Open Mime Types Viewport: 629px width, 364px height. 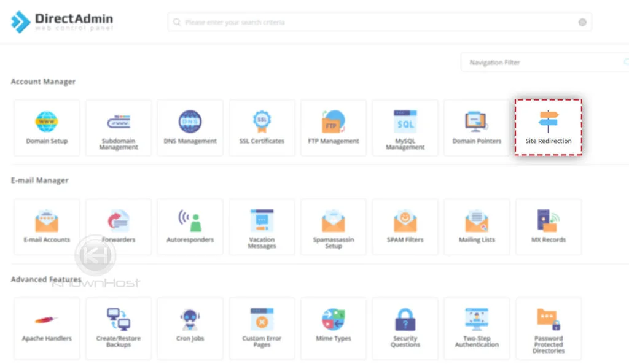point(334,329)
